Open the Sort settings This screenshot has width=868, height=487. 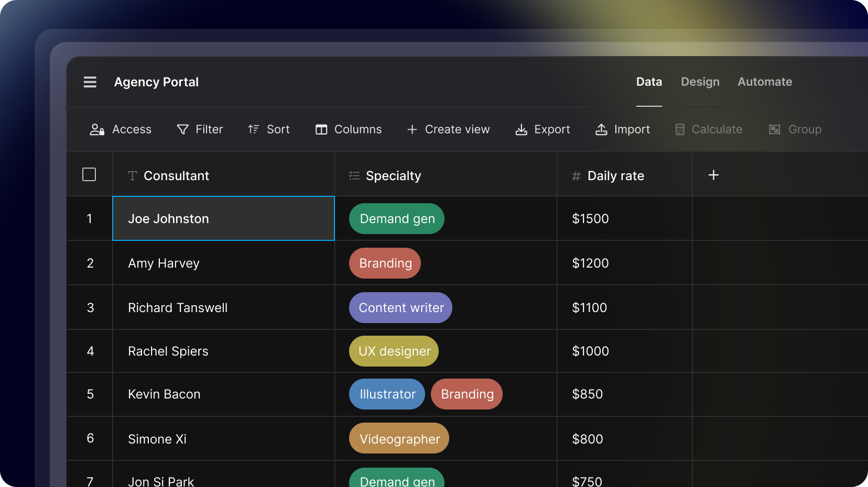click(x=268, y=129)
